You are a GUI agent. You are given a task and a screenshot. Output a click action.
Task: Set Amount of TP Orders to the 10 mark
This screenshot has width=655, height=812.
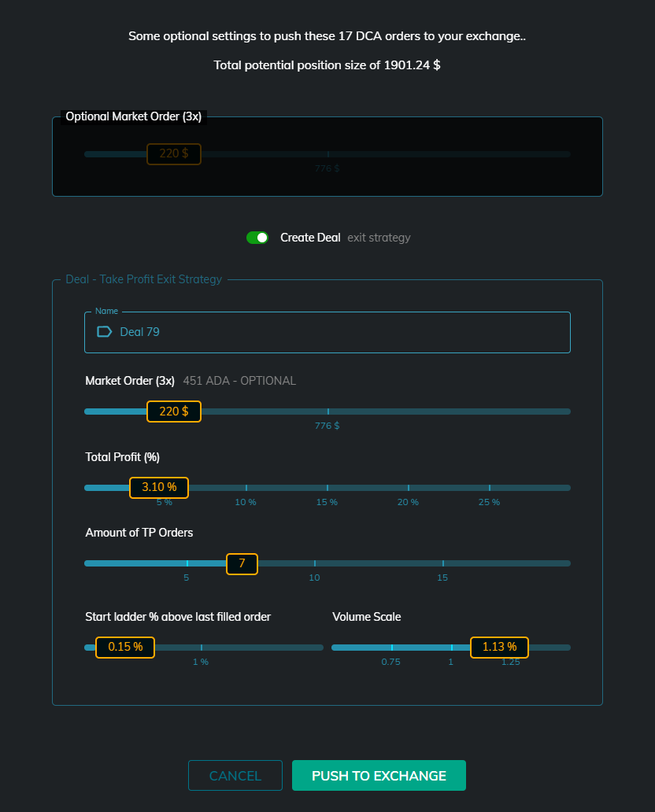(x=314, y=563)
